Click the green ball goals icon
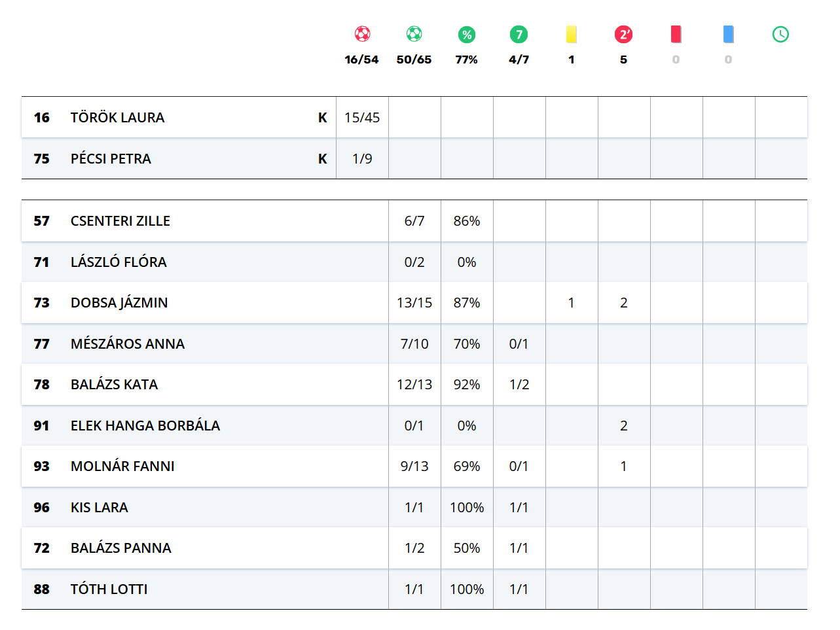This screenshot has width=840, height=630. (414, 34)
